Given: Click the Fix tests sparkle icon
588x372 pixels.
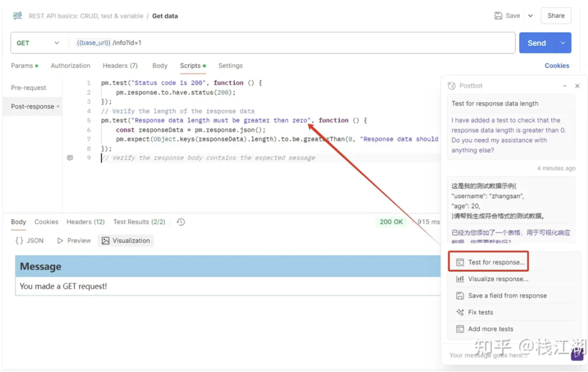Looking at the screenshot, I should pos(460,312).
